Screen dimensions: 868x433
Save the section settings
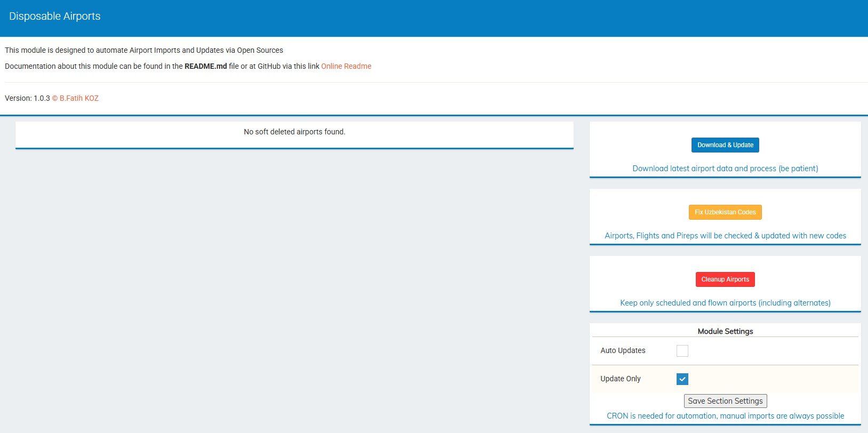(725, 401)
